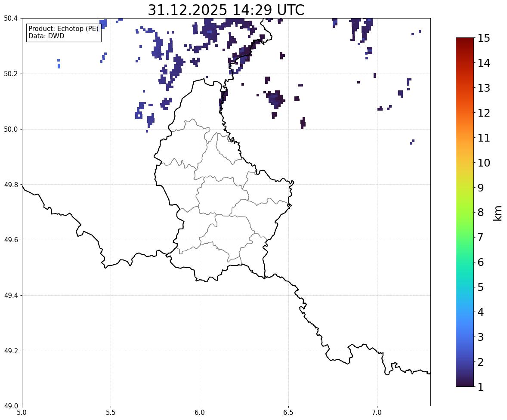The height and width of the screenshot is (420, 507).
Task: Click the latitude label '49.4'
Action: click(10, 296)
